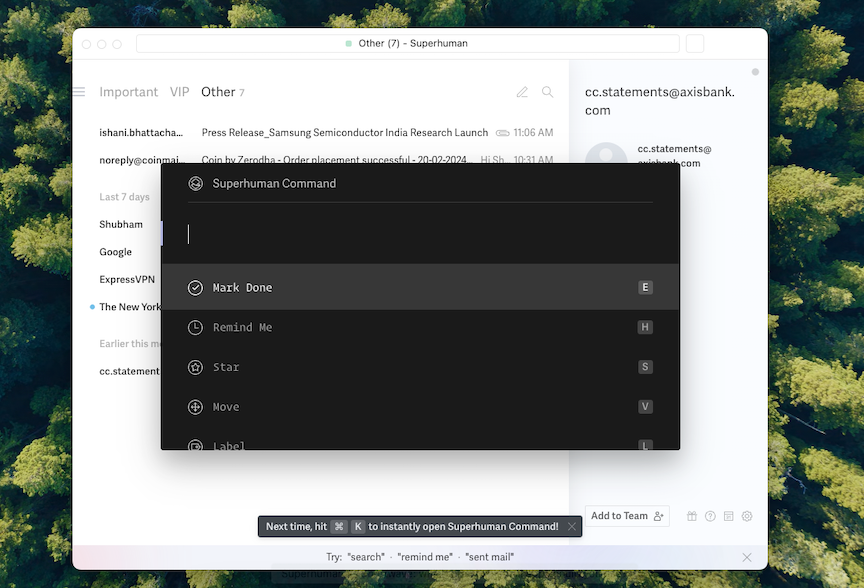This screenshot has height=588, width=864.
Task: Open the help question mark icon
Action: [710, 516]
